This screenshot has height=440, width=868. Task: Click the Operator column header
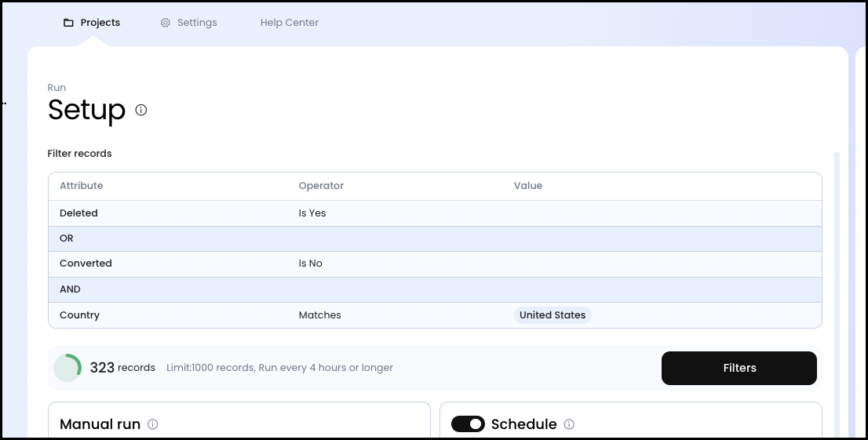(321, 186)
